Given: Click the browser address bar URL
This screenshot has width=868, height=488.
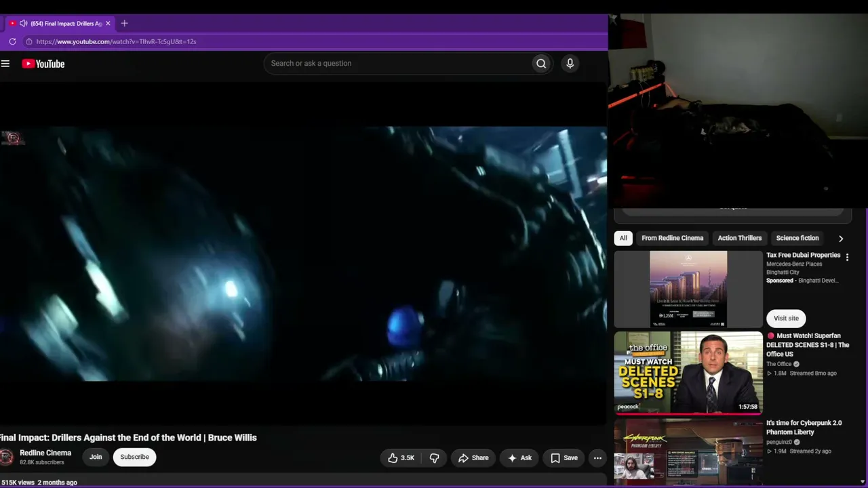Looking at the screenshot, I should point(116,41).
